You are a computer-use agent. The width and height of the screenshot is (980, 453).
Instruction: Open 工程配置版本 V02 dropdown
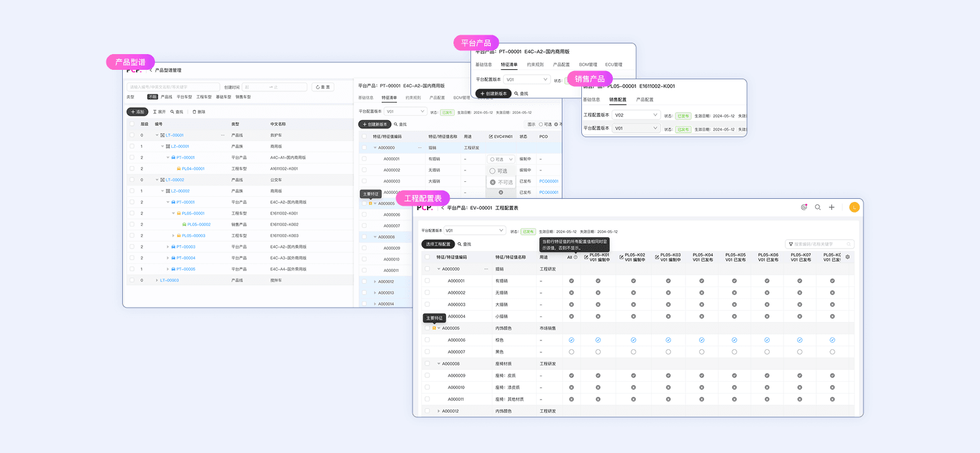pyautogui.click(x=635, y=115)
